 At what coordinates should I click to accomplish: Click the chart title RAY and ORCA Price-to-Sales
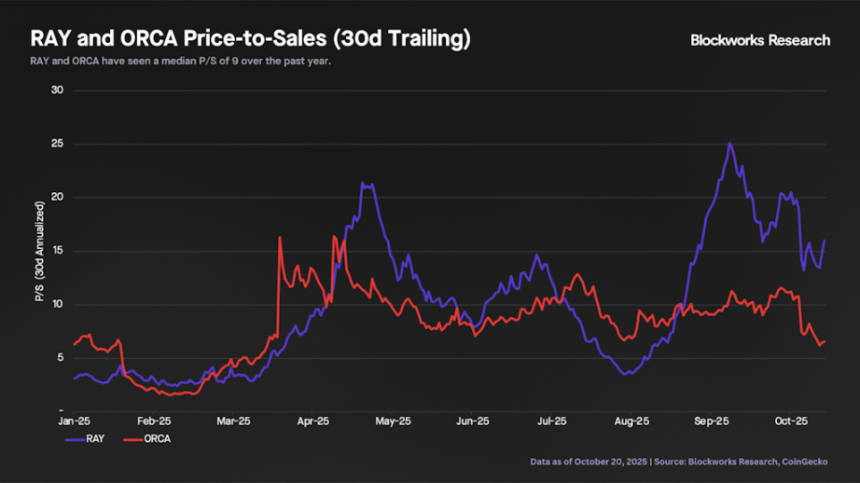(x=251, y=40)
